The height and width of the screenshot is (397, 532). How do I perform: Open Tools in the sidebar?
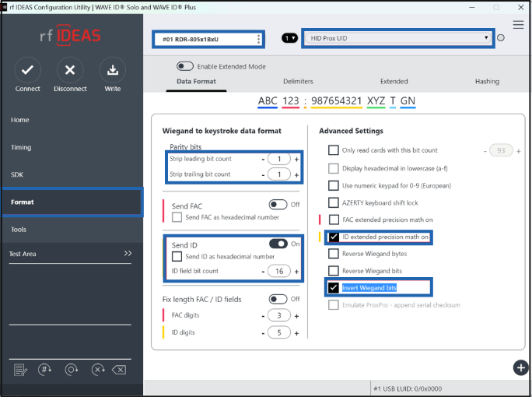(x=19, y=230)
